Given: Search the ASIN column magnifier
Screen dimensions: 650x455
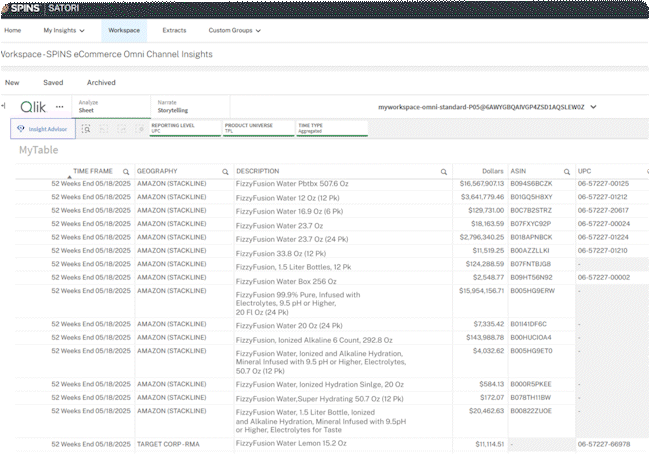Looking at the screenshot, I should [x=567, y=172].
